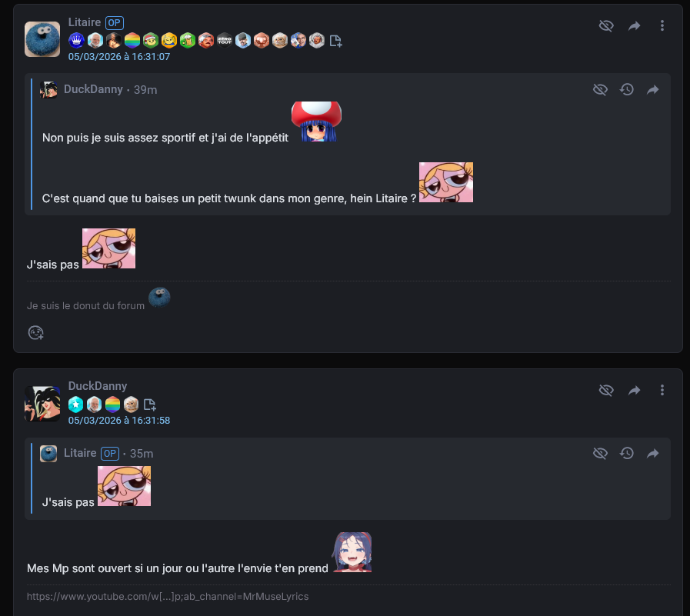This screenshot has height=616, width=690.
Task: View history of quoted DuckDanny message
Action: [627, 90]
